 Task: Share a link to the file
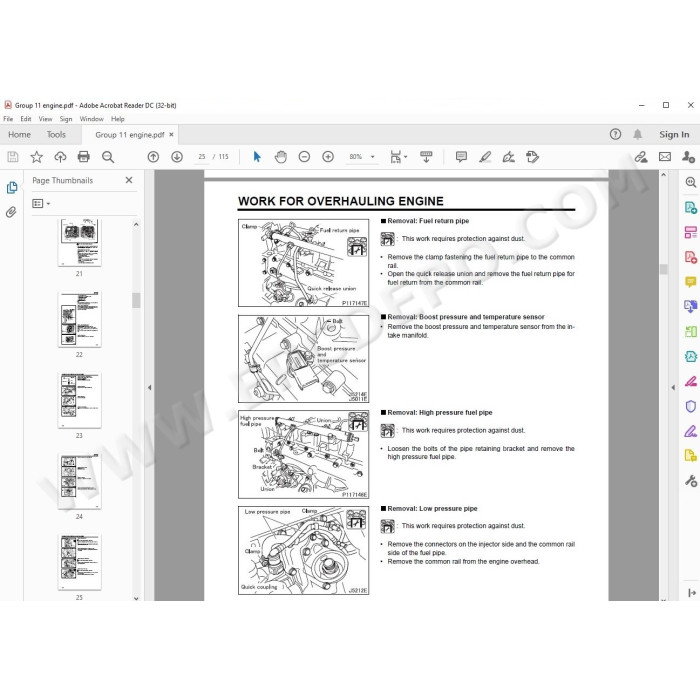pyautogui.click(x=641, y=157)
